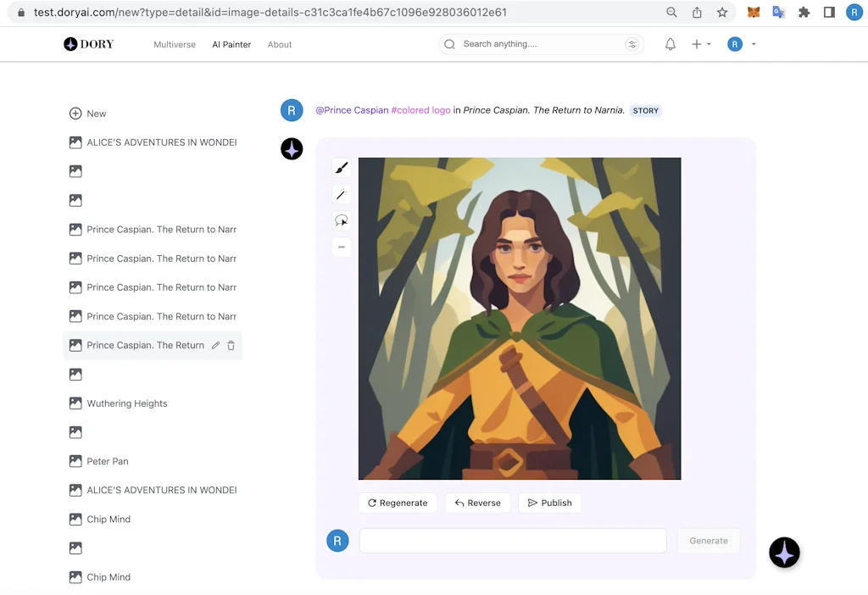Expand the plus create dropdown in header
The image size is (868, 595).
pos(700,44)
